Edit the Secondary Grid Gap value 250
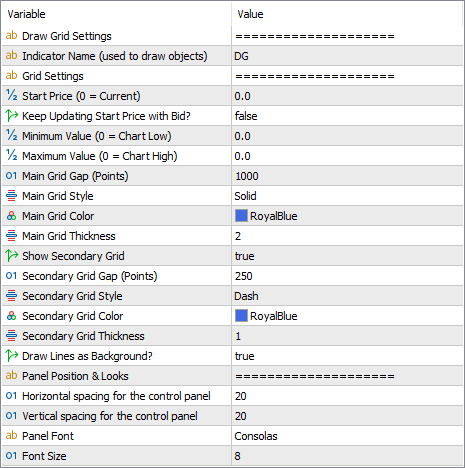 (x=347, y=276)
